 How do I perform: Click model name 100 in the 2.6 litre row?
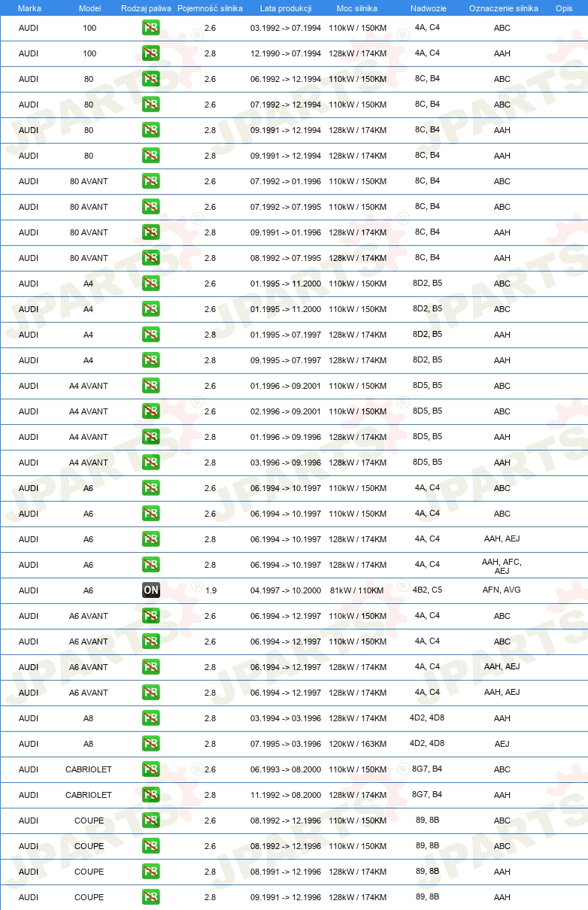click(x=89, y=28)
